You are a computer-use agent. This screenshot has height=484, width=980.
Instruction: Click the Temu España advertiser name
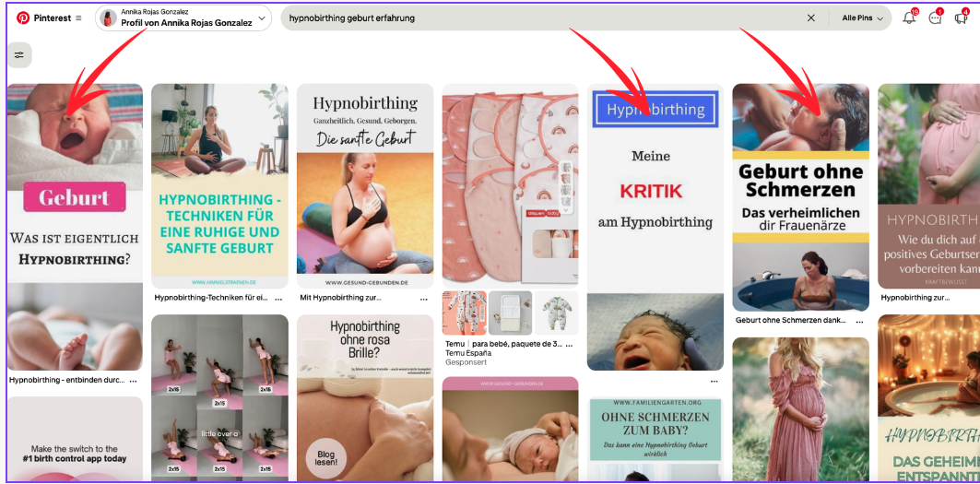pyautogui.click(x=468, y=353)
